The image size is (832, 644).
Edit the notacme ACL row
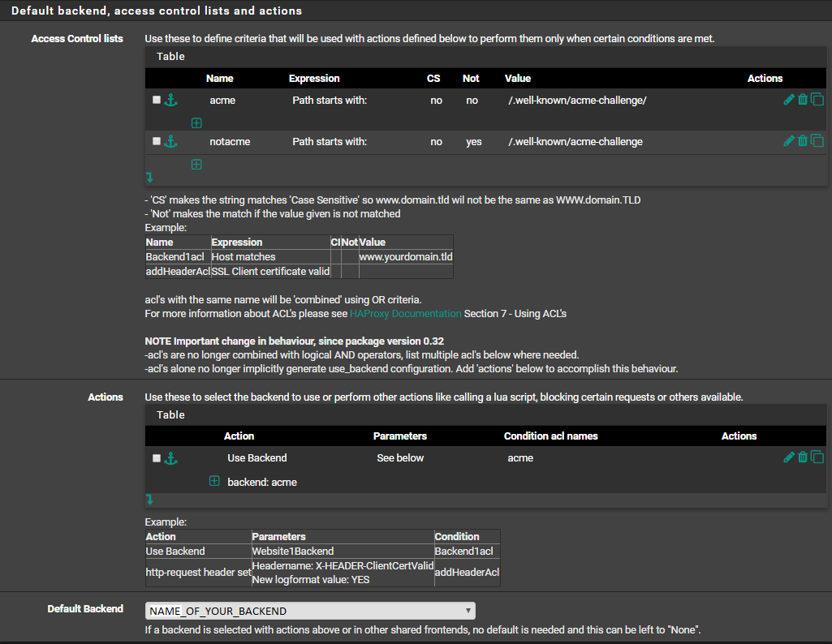[788, 141]
